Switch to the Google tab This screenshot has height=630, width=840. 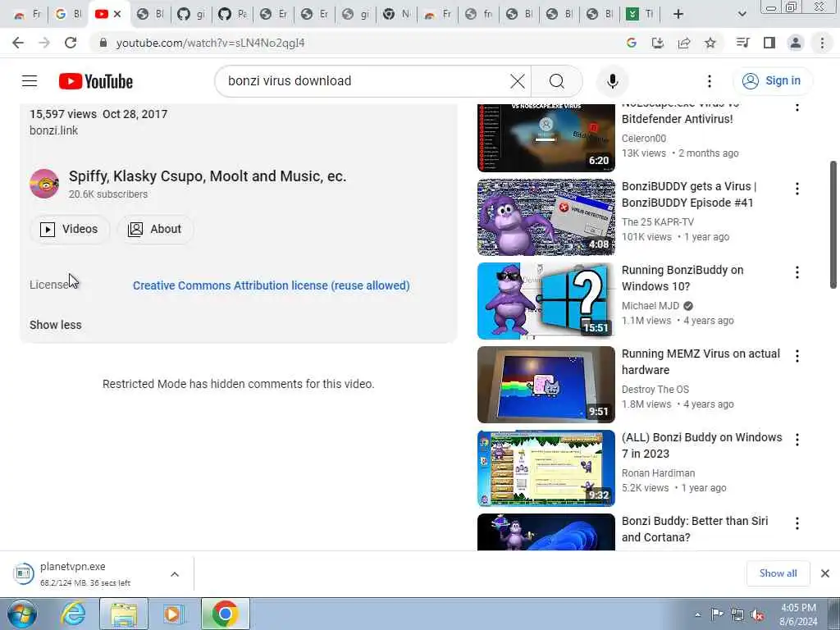[x=69, y=14]
